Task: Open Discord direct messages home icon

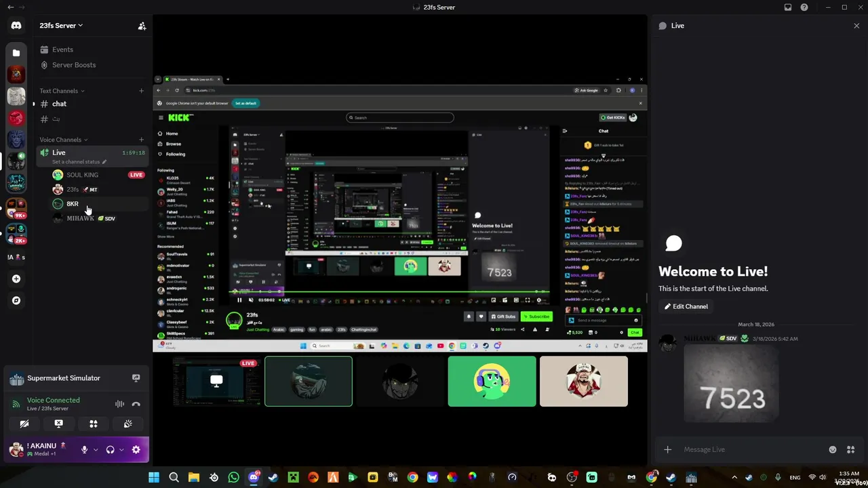Action: (16, 26)
